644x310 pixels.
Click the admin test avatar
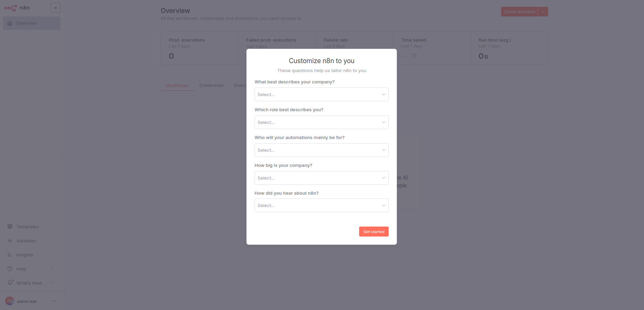[x=10, y=301]
